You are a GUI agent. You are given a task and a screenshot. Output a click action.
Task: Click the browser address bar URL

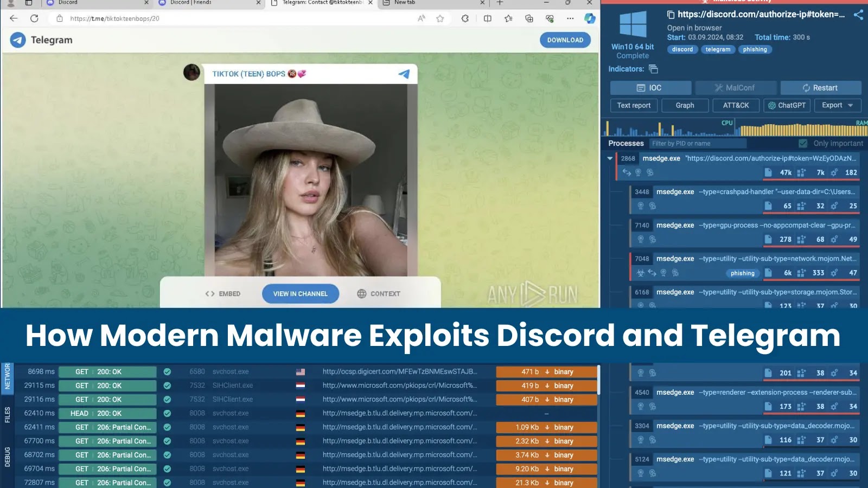[114, 18]
